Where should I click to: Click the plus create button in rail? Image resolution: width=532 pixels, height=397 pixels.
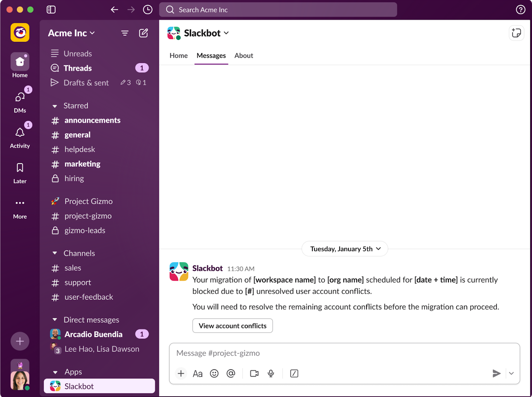20,341
